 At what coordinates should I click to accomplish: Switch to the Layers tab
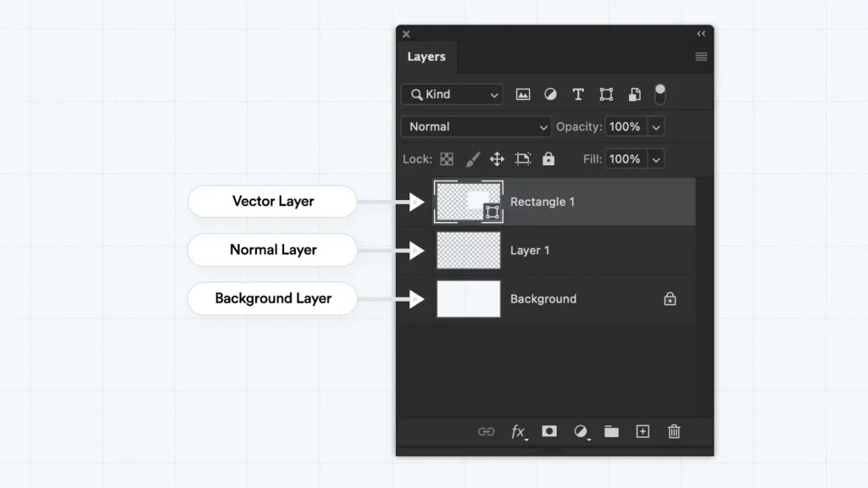pos(426,57)
